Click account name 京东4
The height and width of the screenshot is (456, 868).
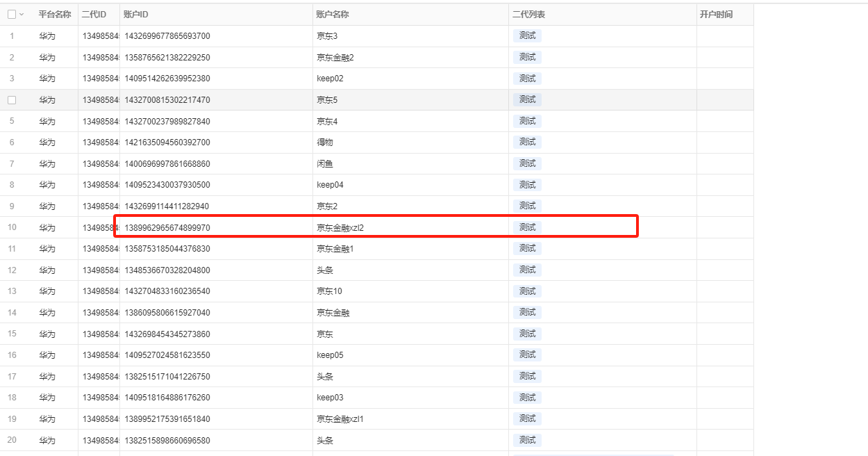tap(327, 122)
